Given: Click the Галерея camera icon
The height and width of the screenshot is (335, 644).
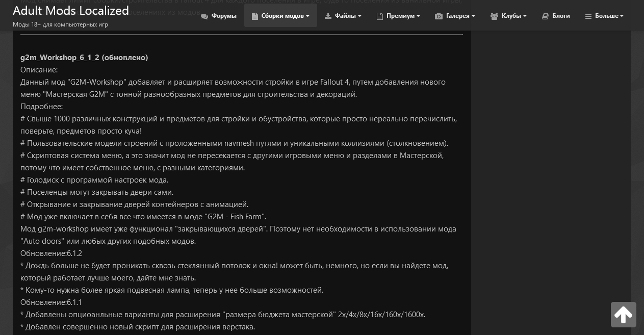Looking at the screenshot, I should click(x=439, y=16).
